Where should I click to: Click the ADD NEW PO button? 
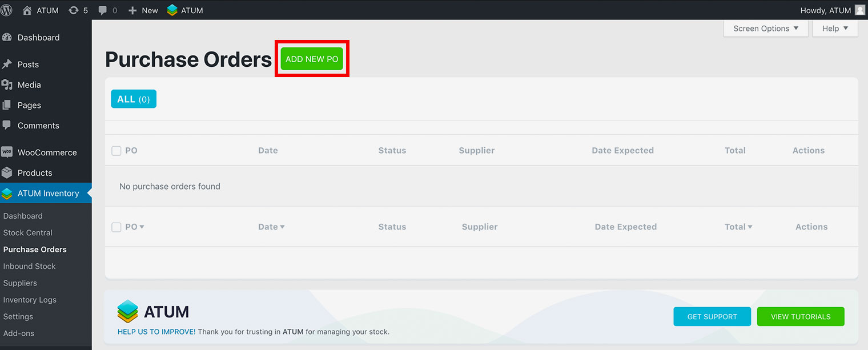[x=312, y=59]
